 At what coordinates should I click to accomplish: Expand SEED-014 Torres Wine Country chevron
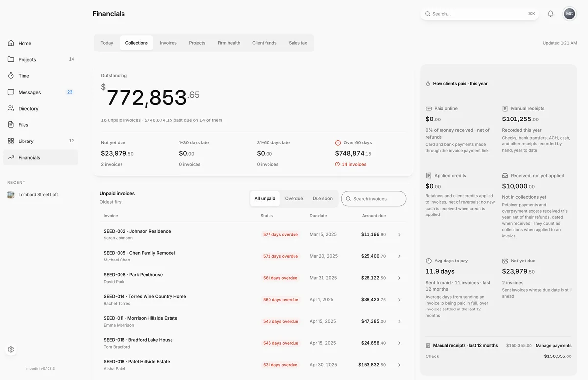point(399,300)
